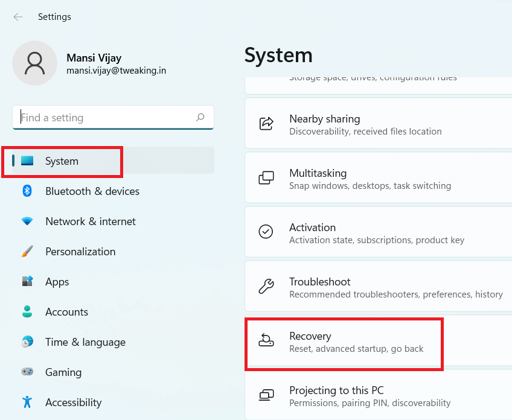This screenshot has height=420, width=512.
Task: Click the Apps icon in sidebar
Action: pos(27,281)
